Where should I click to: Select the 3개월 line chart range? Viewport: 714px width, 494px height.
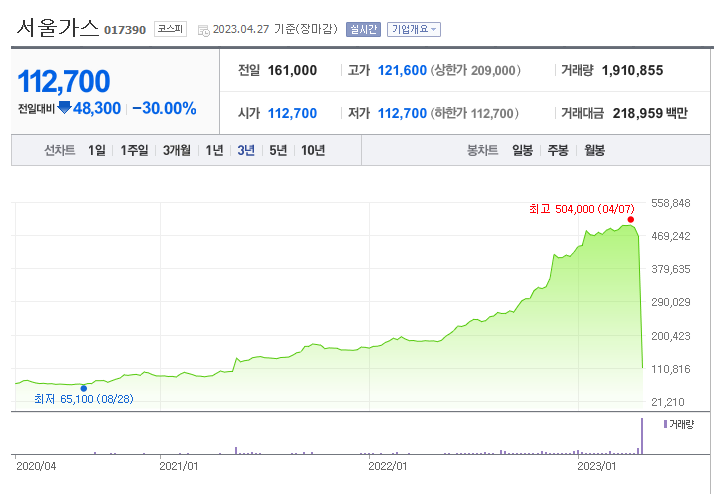click(x=177, y=150)
